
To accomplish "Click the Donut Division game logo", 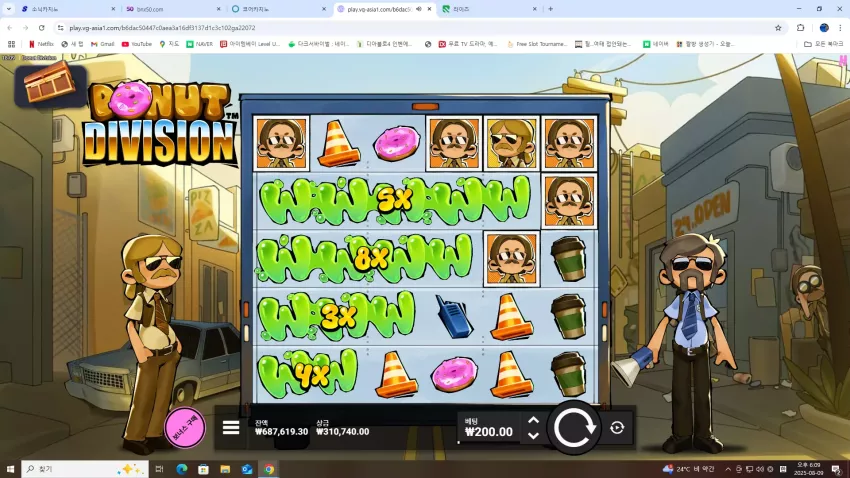I will [x=160, y=124].
